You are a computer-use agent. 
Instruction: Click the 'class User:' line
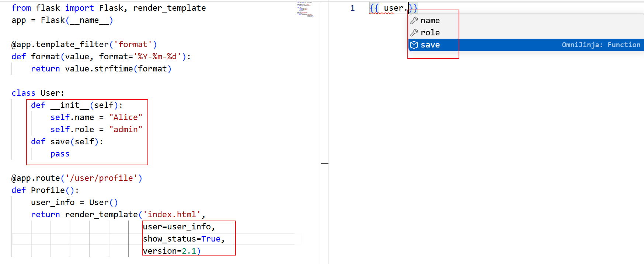pos(38,93)
